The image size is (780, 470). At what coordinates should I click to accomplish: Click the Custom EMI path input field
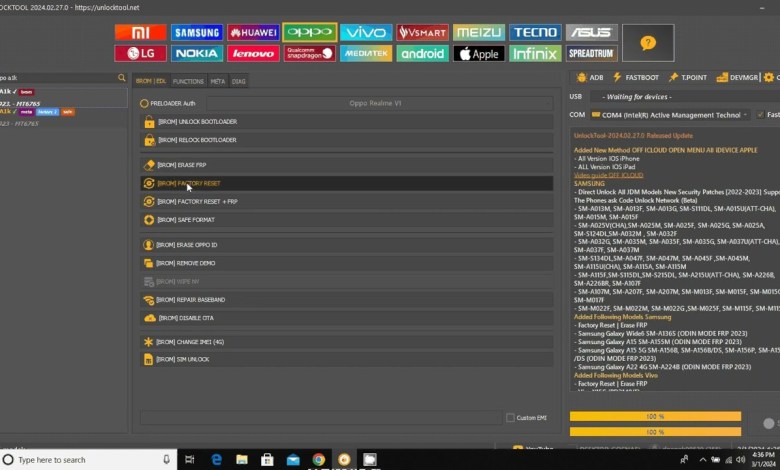321,418
